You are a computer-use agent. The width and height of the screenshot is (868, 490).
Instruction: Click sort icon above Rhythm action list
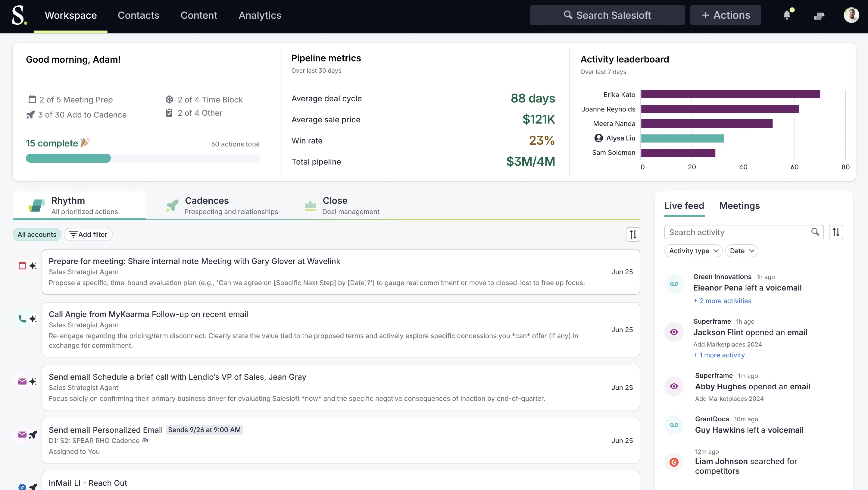pos(633,234)
